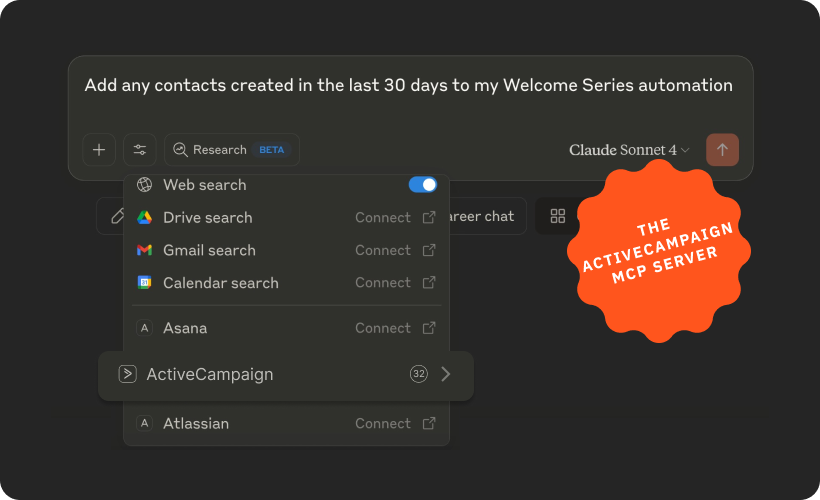
Task: Click the Research beta button
Action: [x=231, y=150]
